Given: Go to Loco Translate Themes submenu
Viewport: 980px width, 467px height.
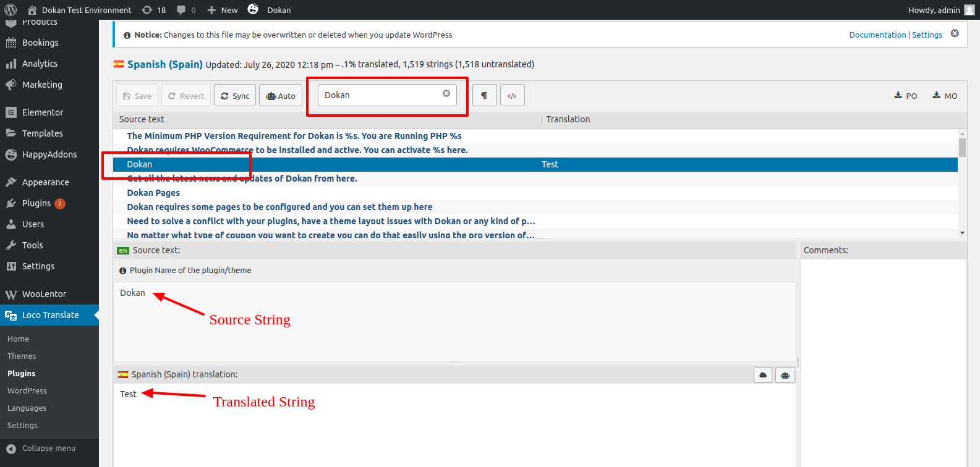Looking at the screenshot, I should pos(22,356).
